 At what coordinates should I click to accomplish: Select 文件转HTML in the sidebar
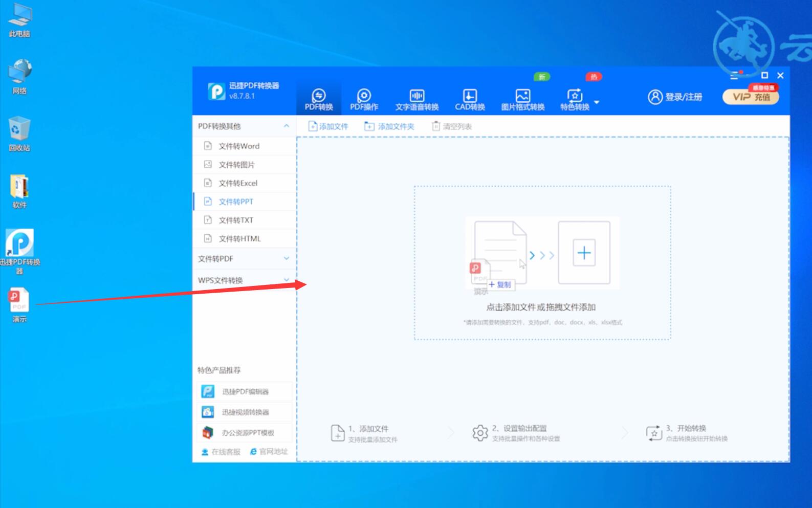click(x=245, y=238)
